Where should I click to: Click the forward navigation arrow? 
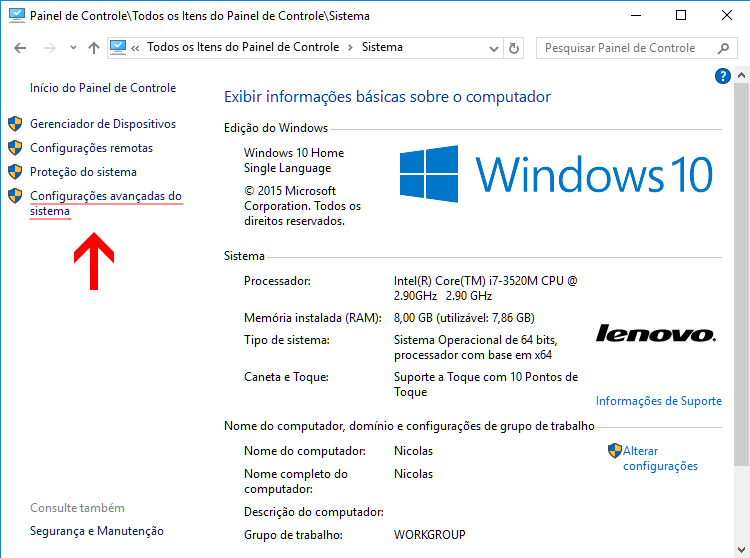point(50,48)
